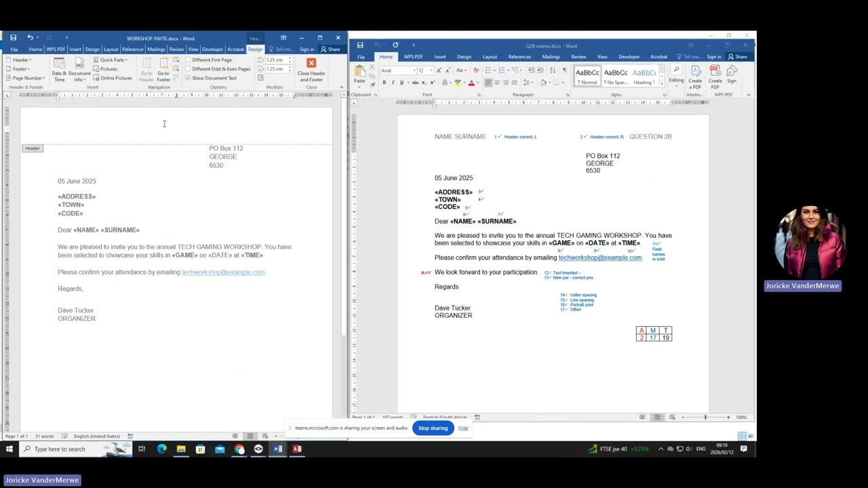
Task: Toggle show paragraph marks (pilcrow)
Action: [564, 70]
